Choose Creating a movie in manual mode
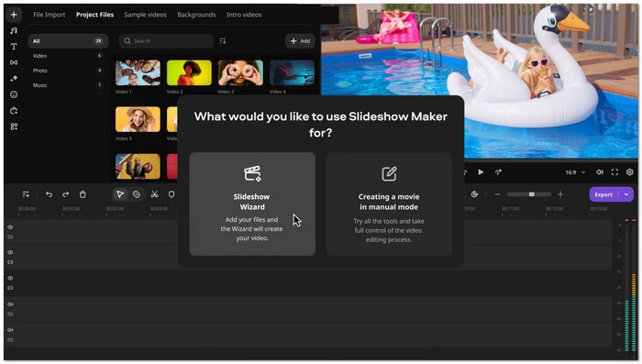642x364 pixels. point(389,204)
